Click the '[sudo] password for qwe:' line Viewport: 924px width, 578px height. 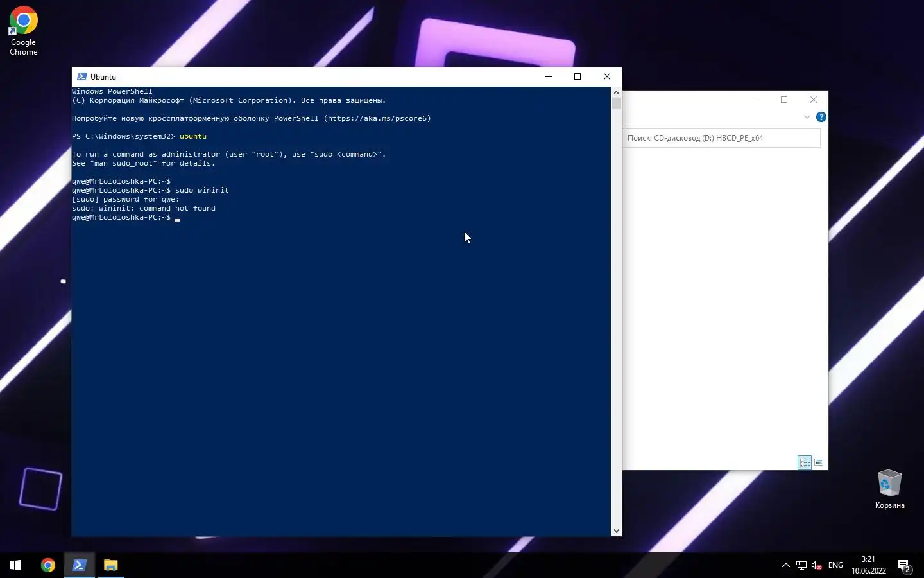tap(126, 199)
